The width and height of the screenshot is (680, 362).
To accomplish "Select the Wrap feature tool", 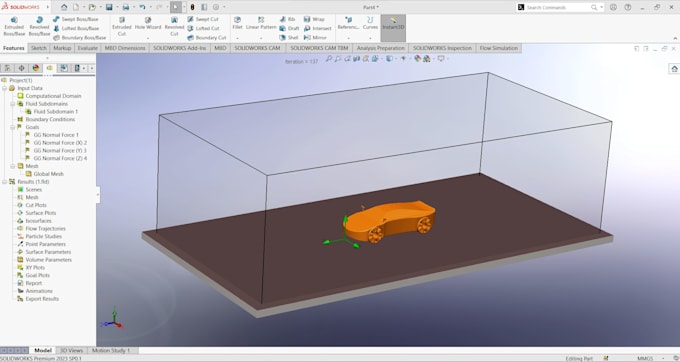I will tap(314, 19).
